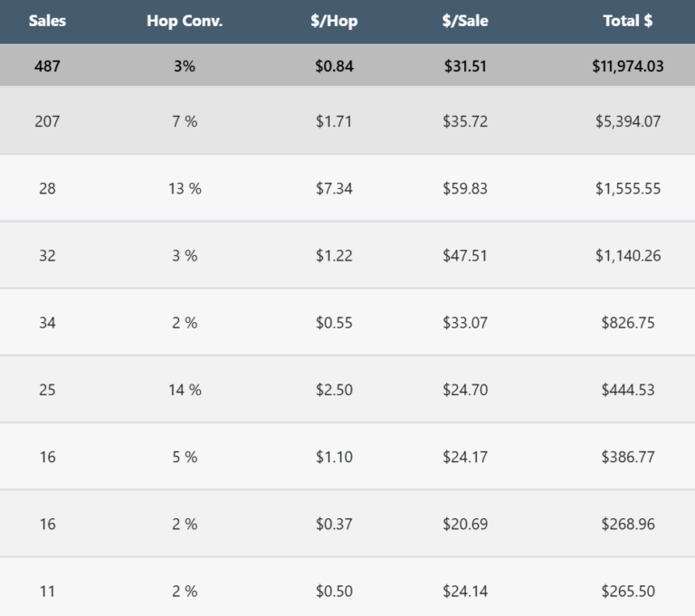Click the $444.53 total cell

tap(628, 390)
